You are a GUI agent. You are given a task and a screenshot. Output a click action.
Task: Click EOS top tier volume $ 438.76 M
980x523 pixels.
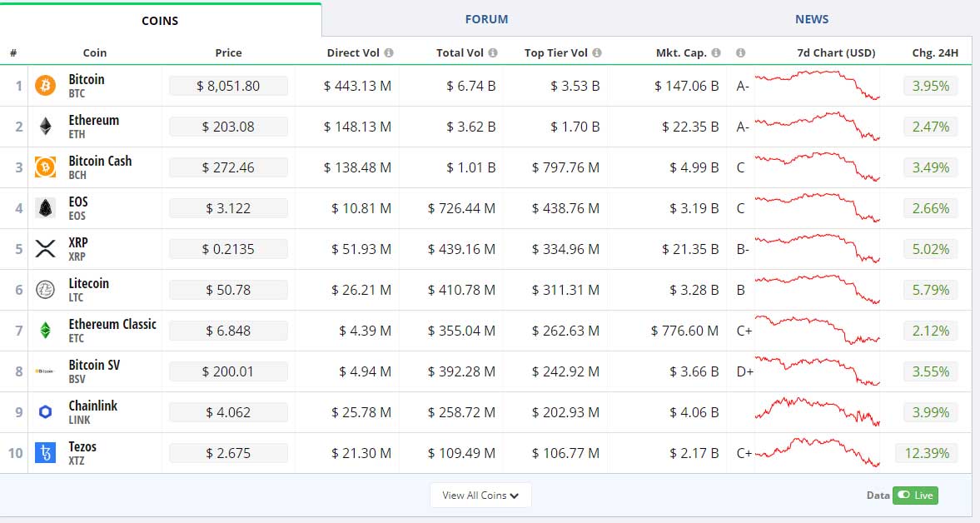(x=565, y=208)
